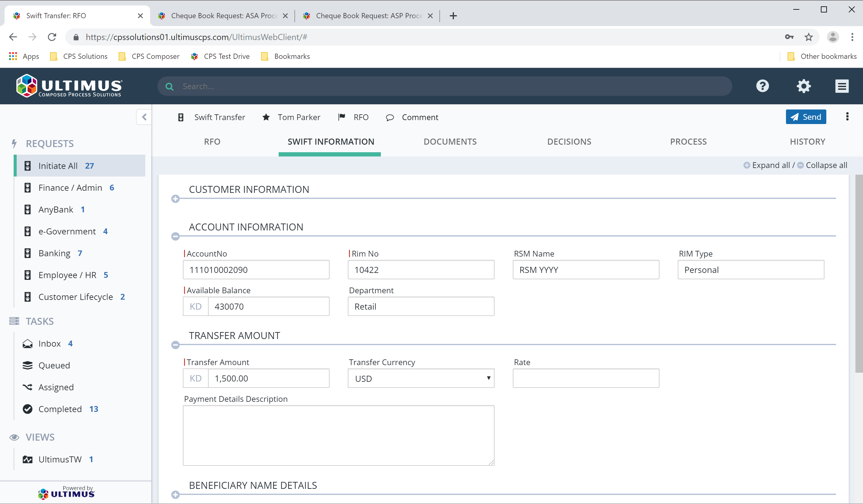Click inside the Rate input field
Image resolution: width=863 pixels, height=504 pixels.
[586, 378]
